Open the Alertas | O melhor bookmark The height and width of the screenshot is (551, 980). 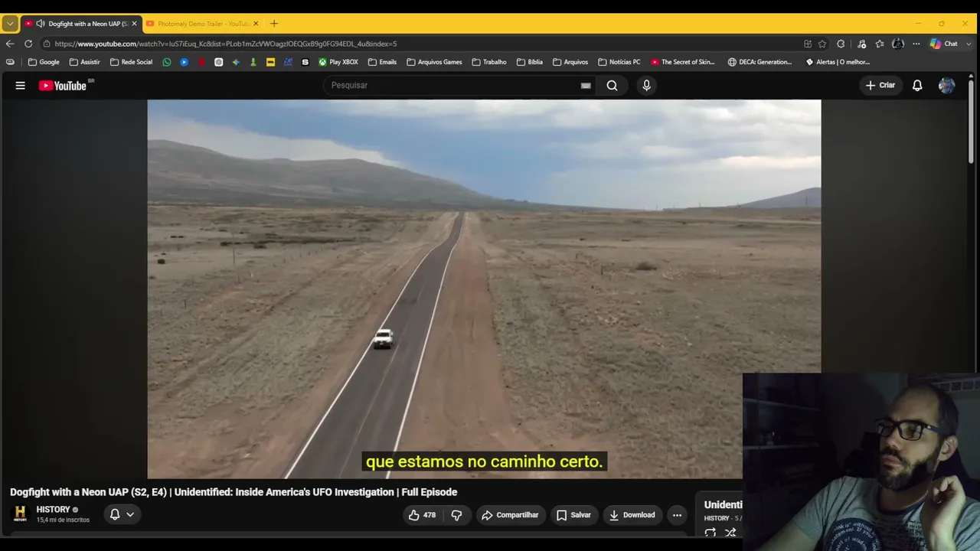838,62
